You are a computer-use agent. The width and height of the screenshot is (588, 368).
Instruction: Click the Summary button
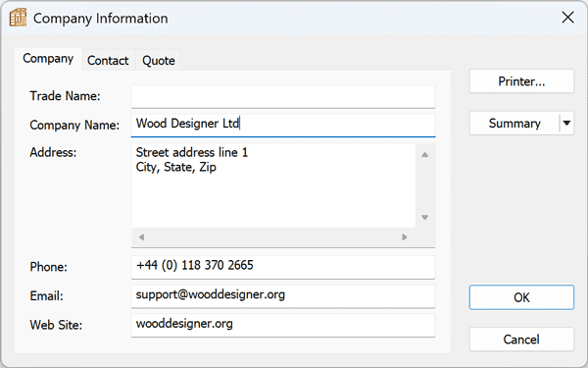coord(514,124)
